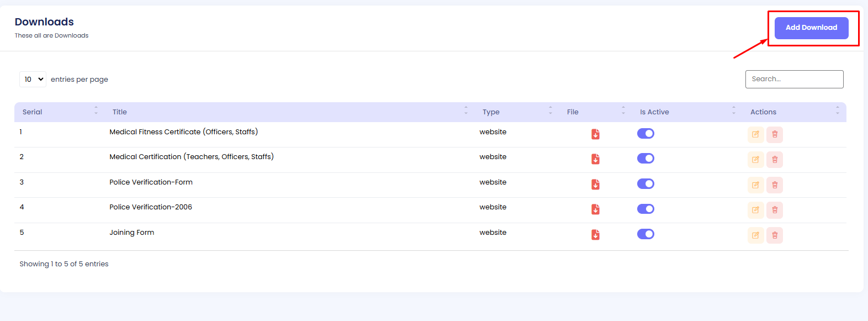Sort by the Type column header
The image size is (868, 321).
pyautogui.click(x=491, y=112)
